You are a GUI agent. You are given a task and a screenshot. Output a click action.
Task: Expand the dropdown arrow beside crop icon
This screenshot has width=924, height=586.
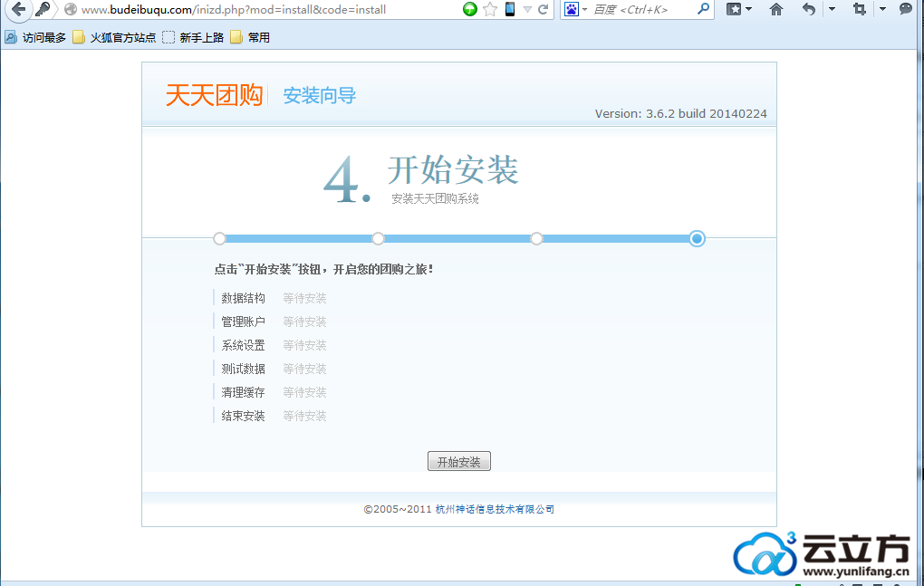pyautogui.click(x=882, y=9)
